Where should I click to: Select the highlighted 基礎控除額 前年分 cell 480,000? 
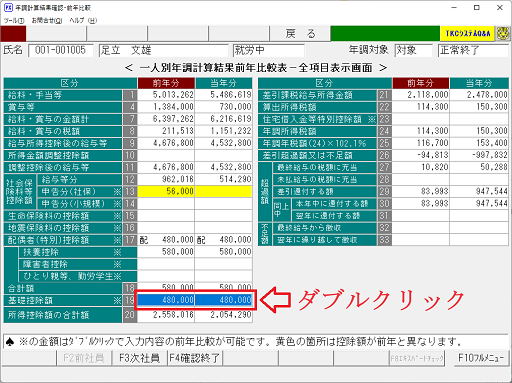pyautogui.click(x=166, y=300)
